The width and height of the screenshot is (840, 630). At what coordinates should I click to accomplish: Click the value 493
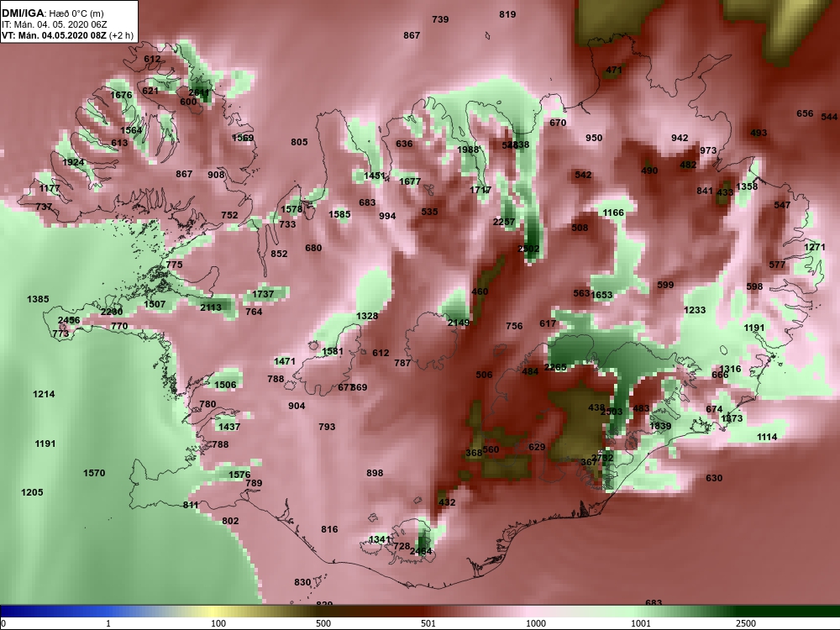759,133
